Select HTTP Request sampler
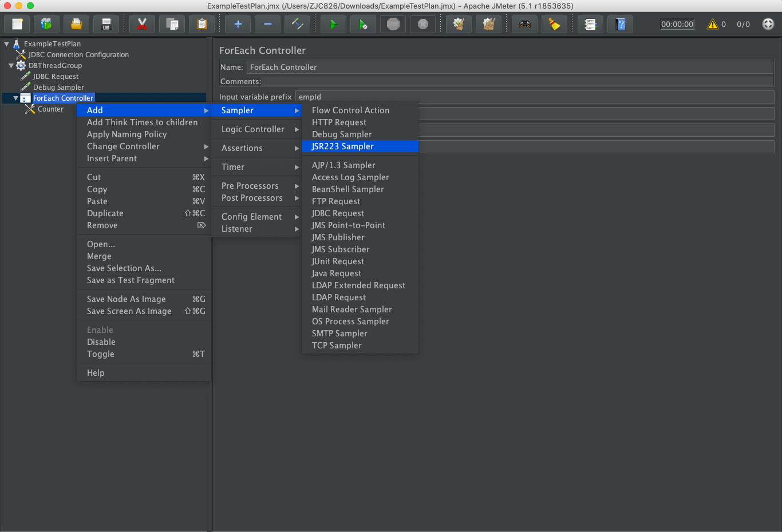This screenshot has width=782, height=532. point(360,122)
